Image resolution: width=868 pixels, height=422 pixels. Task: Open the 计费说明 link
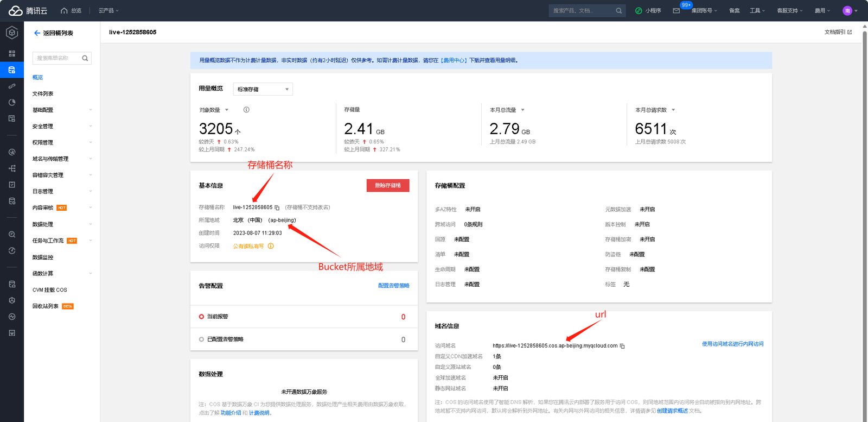point(259,413)
